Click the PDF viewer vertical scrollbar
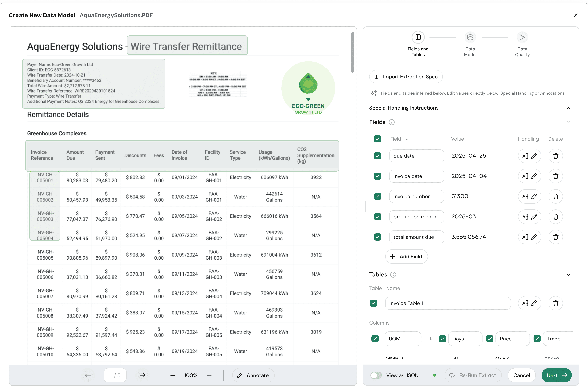Screen dimensions: 588x391 tap(352, 52)
